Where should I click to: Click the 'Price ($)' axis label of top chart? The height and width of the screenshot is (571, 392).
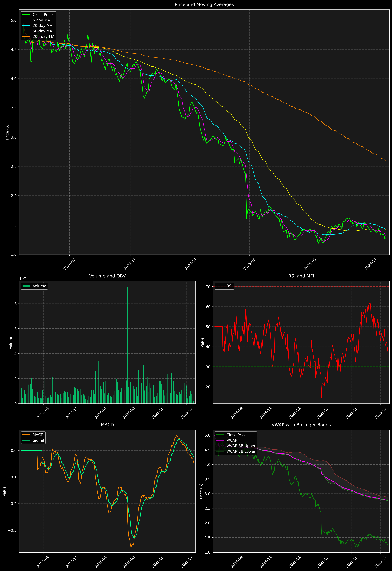point(7,132)
